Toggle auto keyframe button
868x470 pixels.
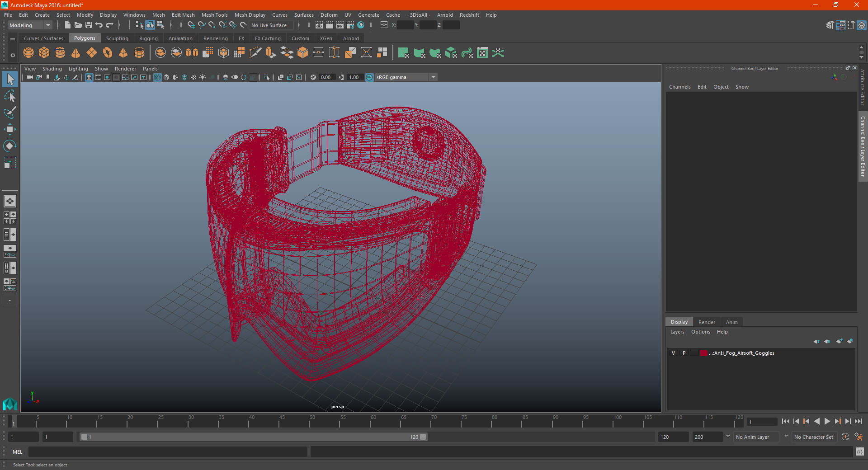point(845,437)
